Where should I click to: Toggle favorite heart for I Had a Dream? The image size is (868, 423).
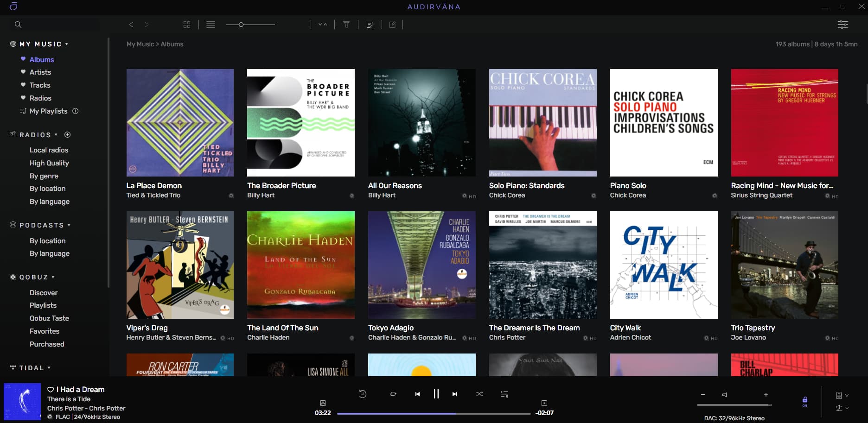coord(51,390)
